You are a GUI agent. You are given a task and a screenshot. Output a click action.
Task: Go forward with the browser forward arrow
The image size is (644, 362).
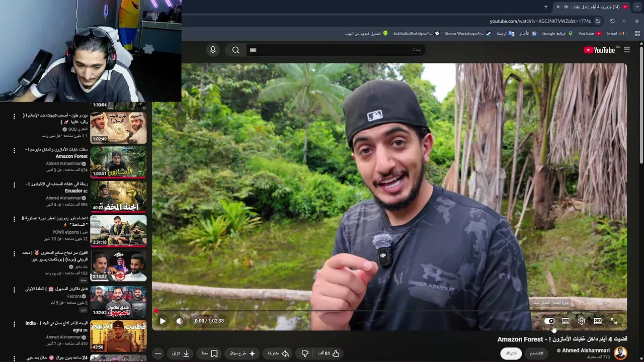pos(624,21)
